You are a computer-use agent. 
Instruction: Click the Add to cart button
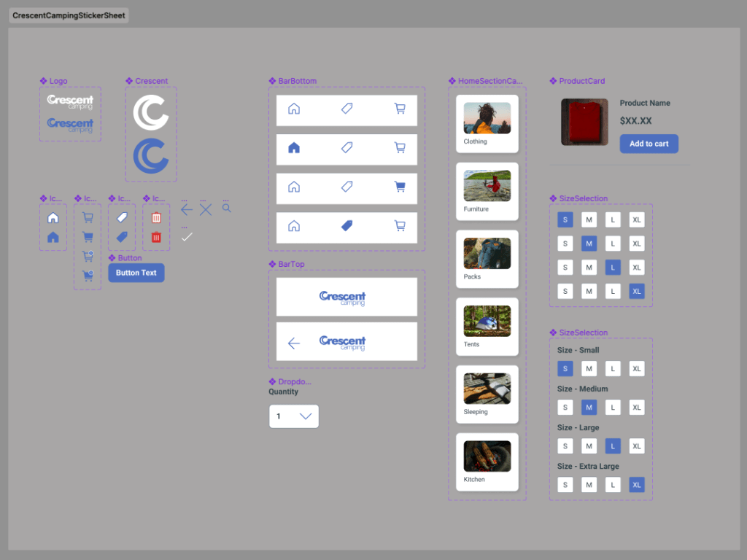[x=649, y=144]
